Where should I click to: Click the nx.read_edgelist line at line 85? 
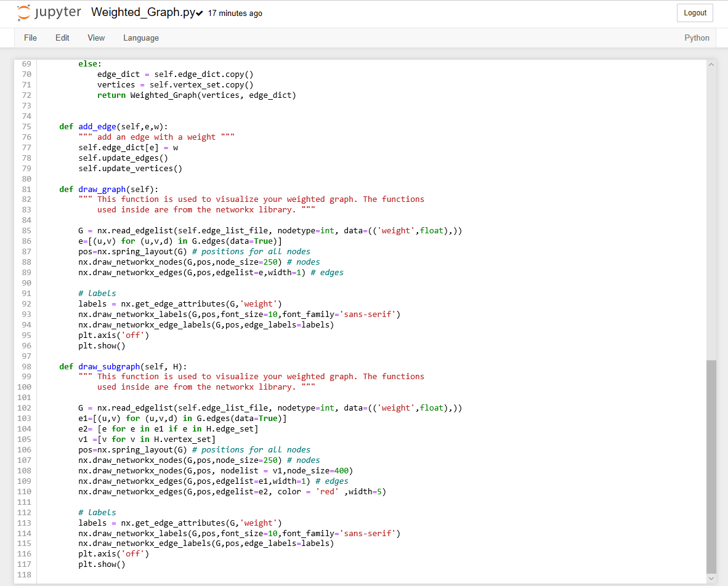(x=270, y=231)
